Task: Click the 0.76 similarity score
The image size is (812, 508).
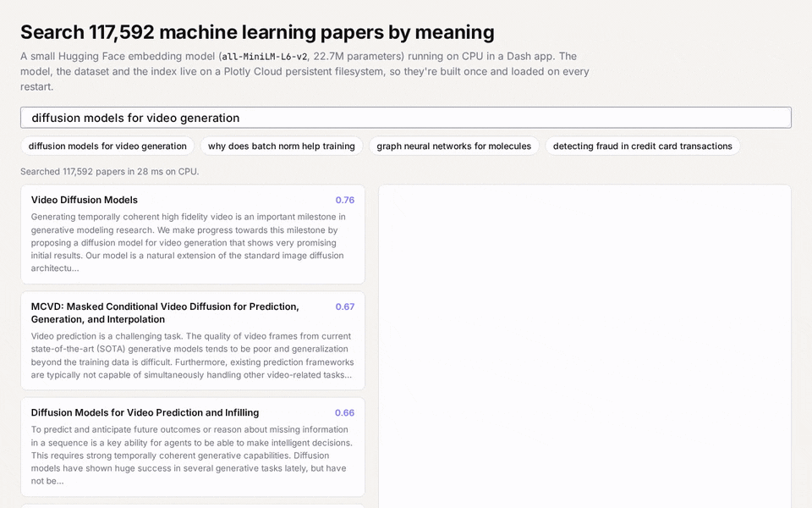Action: pyautogui.click(x=345, y=200)
